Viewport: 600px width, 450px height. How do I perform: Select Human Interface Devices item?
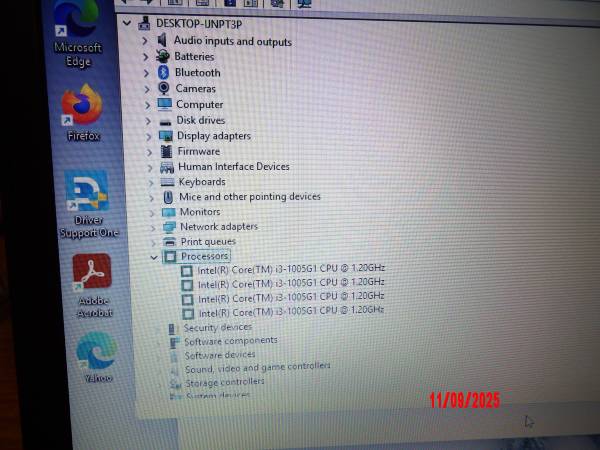pyautogui.click(x=233, y=166)
